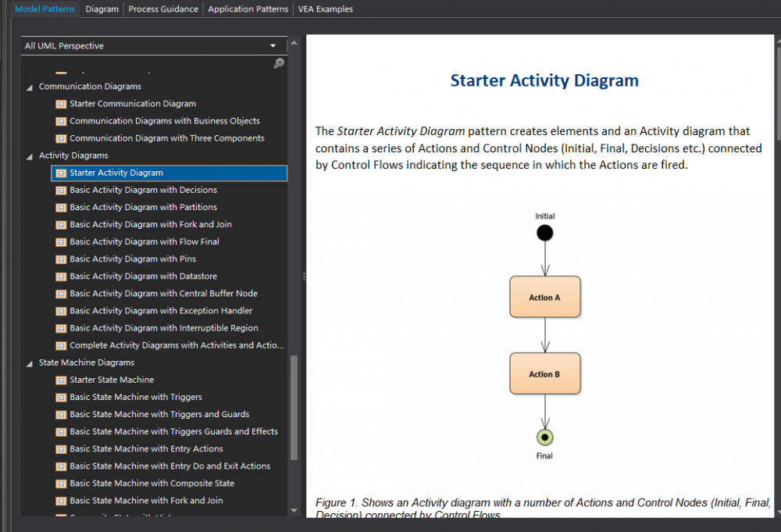Select the Basic Activity Diagram with Exception Handler icon
The width and height of the screenshot is (781, 532).
pyautogui.click(x=61, y=310)
